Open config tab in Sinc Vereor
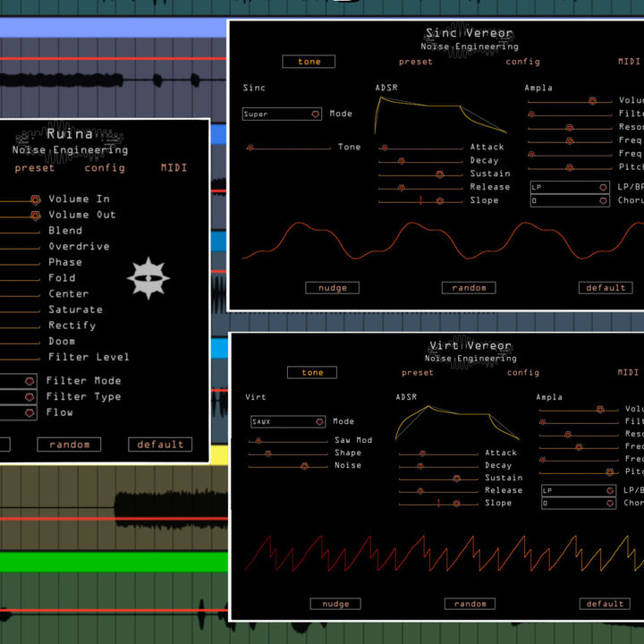Screen dimensions: 644x644 pos(522,62)
